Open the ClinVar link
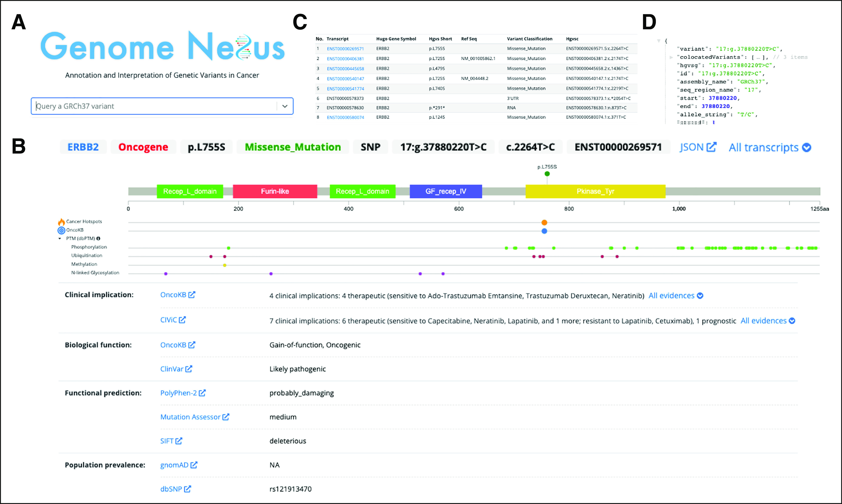This screenshot has height=504, width=842. pyautogui.click(x=172, y=369)
